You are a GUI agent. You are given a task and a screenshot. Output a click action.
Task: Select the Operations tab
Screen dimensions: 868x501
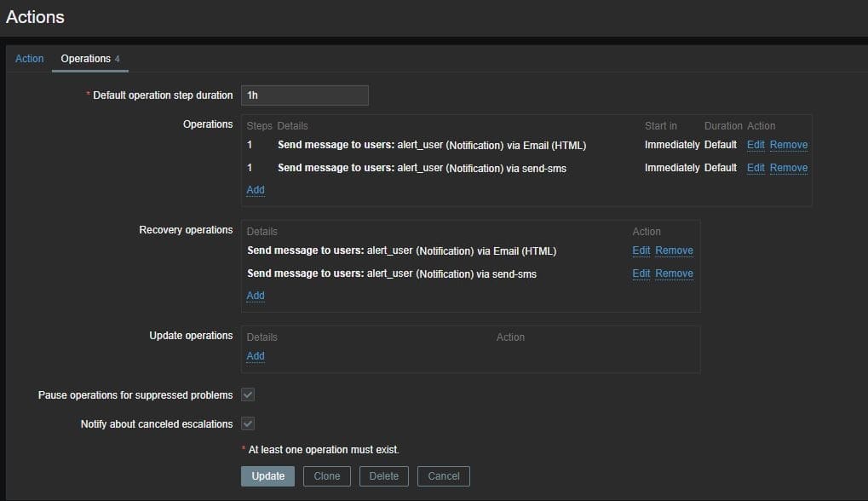click(x=86, y=59)
